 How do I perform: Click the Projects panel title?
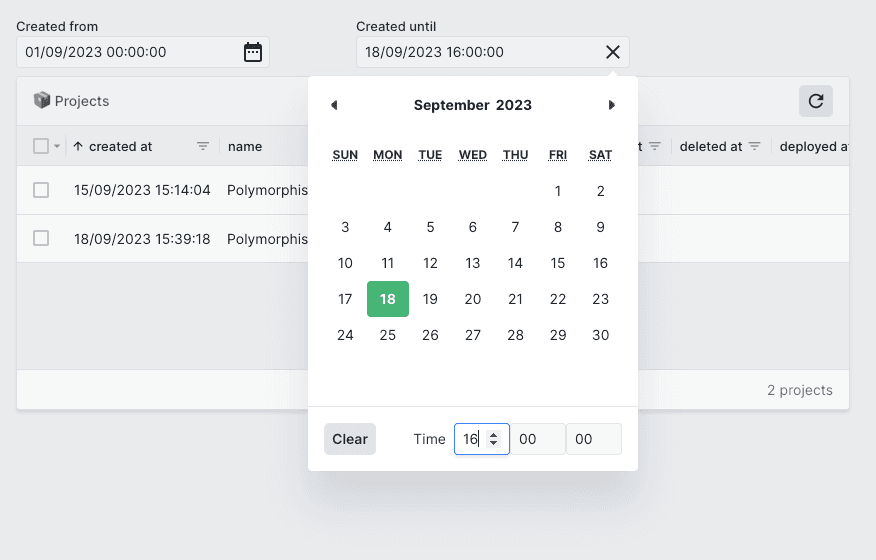(82, 101)
